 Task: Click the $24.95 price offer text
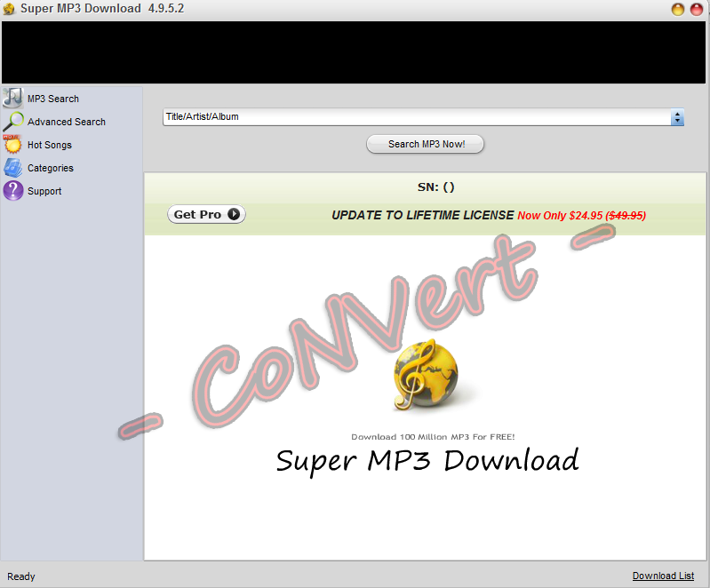[x=582, y=216]
